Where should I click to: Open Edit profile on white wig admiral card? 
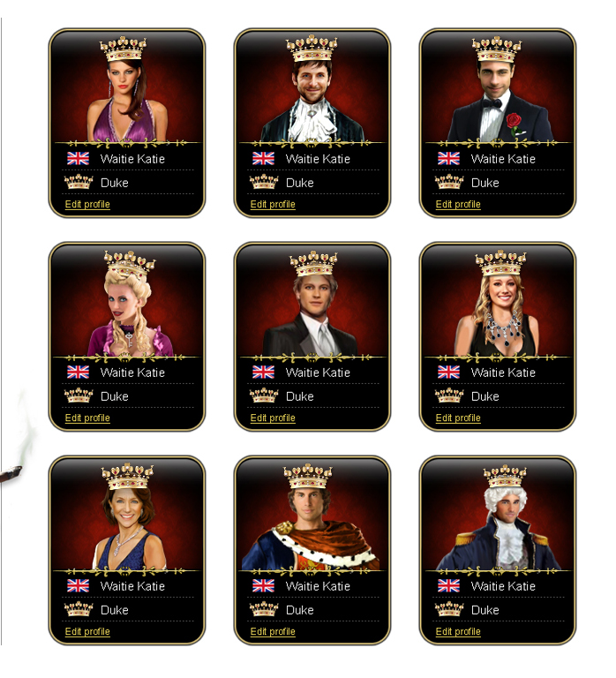coord(458,631)
